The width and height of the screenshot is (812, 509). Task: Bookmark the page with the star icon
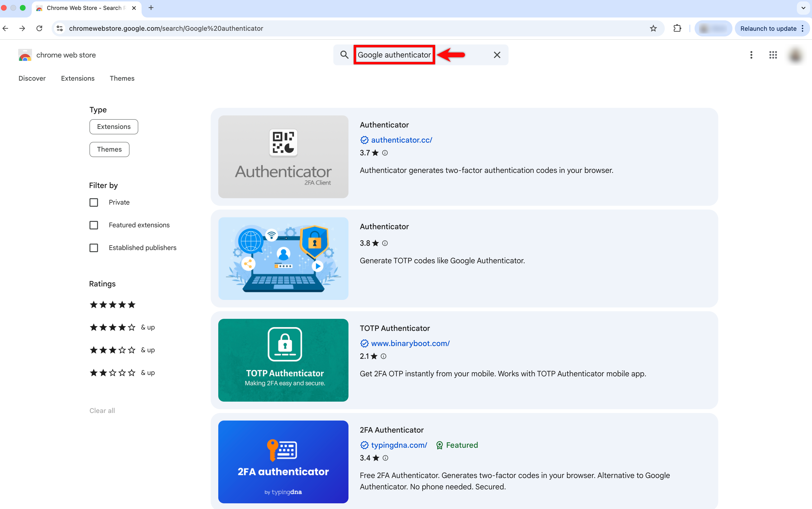tap(653, 28)
